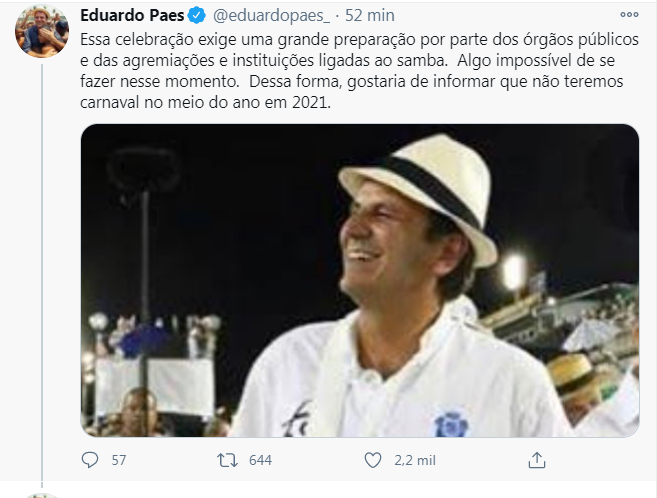Click the tweet text about carnaval 2021
Image resolution: width=657 pixels, height=498 pixels.
coord(360,71)
